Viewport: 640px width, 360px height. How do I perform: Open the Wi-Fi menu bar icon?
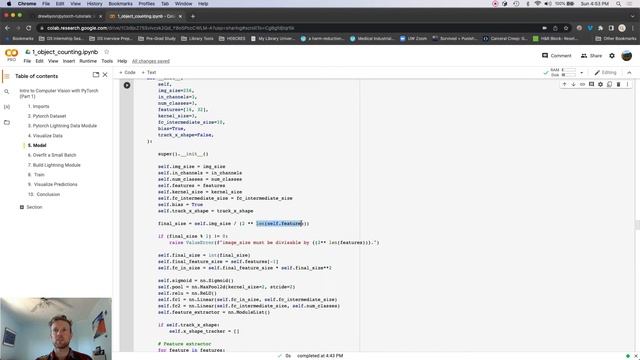(538, 4)
